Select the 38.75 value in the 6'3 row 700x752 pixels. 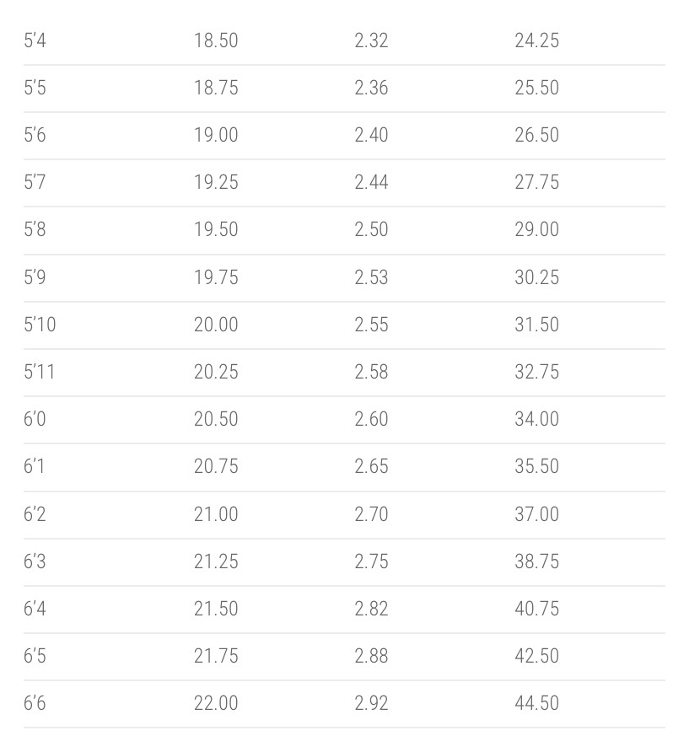[x=536, y=561]
